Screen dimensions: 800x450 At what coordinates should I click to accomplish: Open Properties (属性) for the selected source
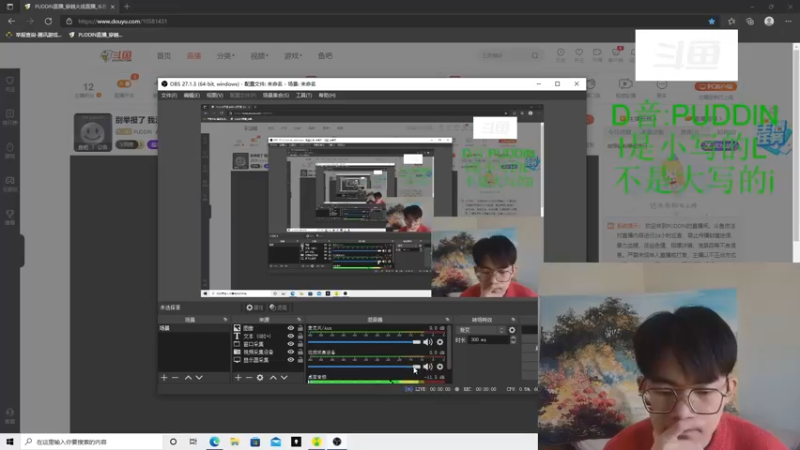click(254, 307)
